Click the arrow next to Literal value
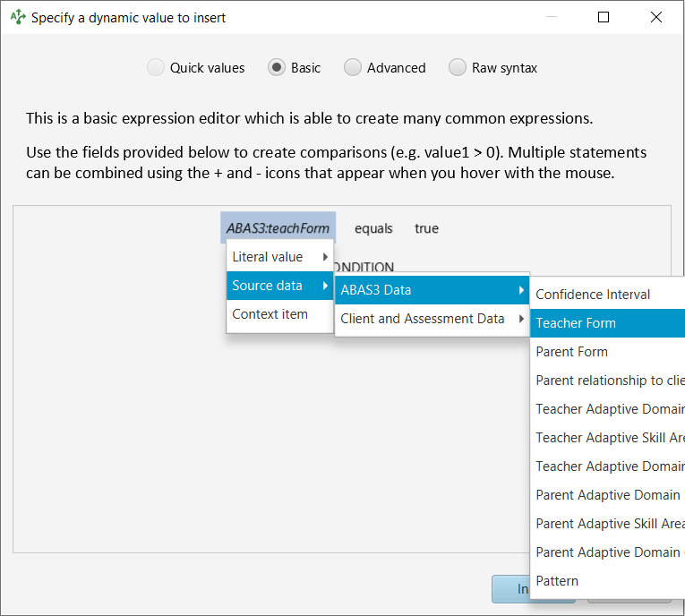 coord(325,257)
